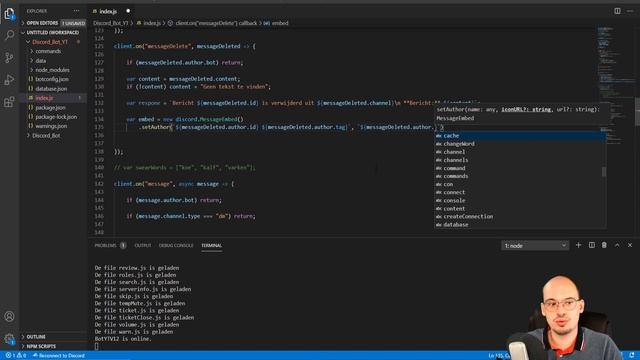This screenshot has height=360, width=640.
Task: Open the terminal selector dropdown '1: node'
Action: tap(535, 246)
